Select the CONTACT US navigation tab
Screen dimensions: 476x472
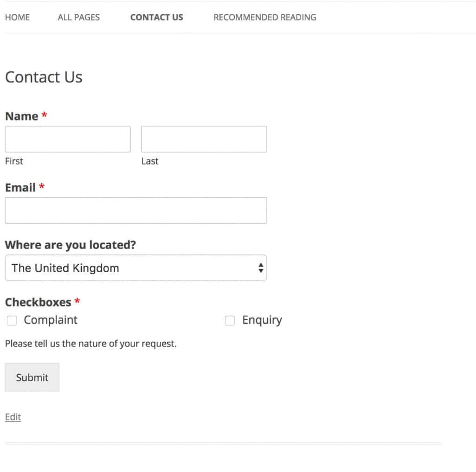[157, 17]
